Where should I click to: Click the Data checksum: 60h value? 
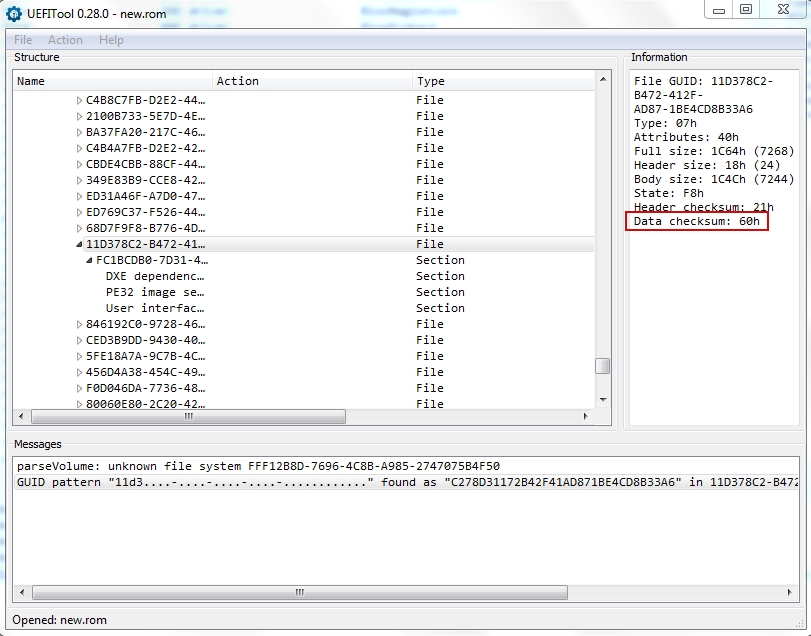[697, 221]
